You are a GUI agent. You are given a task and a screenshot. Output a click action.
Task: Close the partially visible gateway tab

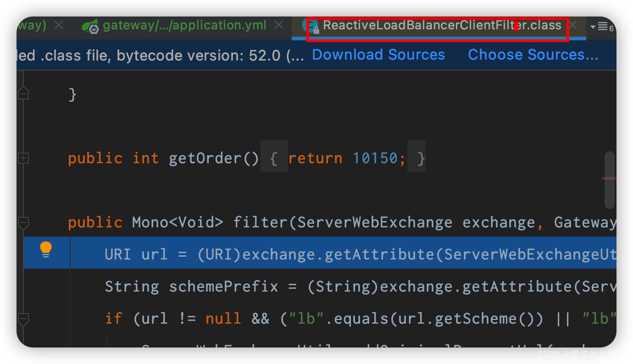[x=58, y=25]
